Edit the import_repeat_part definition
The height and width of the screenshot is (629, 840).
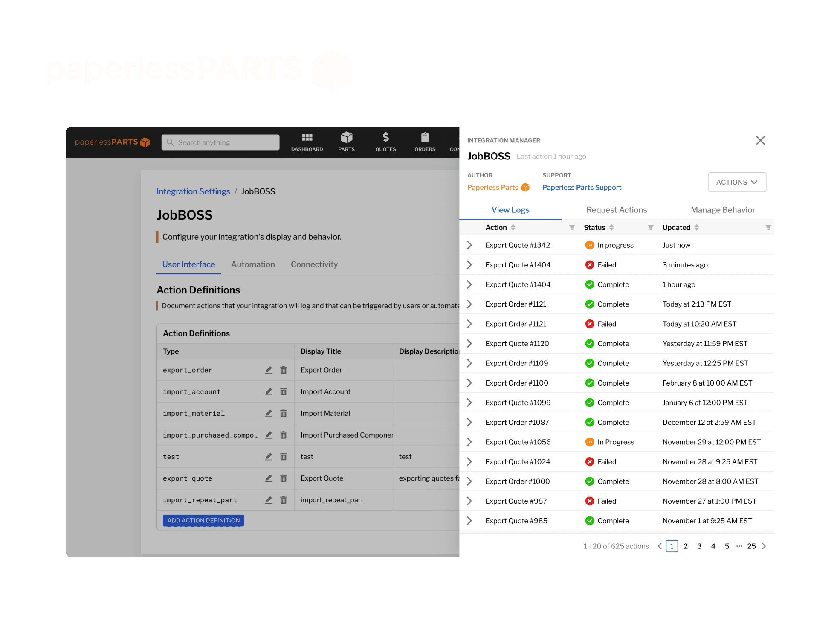tap(269, 500)
